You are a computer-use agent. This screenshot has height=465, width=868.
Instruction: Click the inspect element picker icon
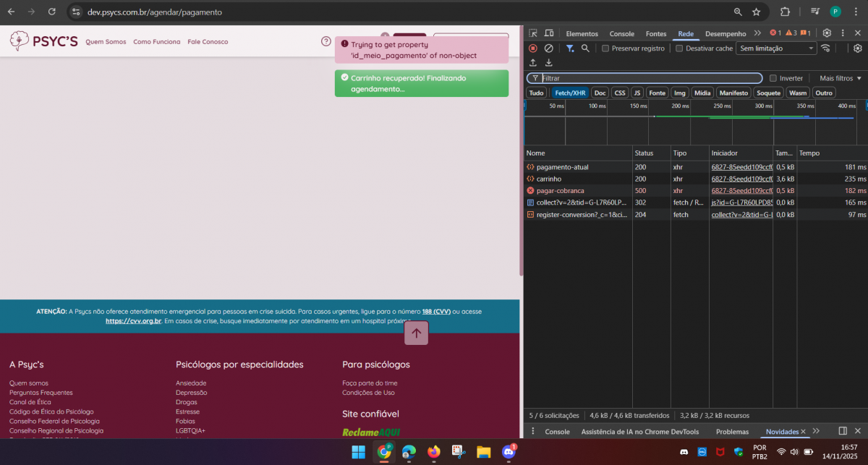tap(533, 33)
